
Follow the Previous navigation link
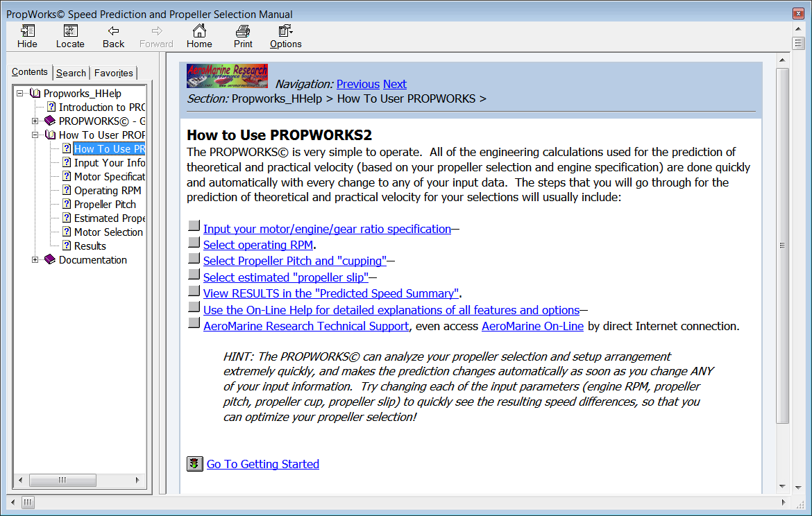pos(358,84)
